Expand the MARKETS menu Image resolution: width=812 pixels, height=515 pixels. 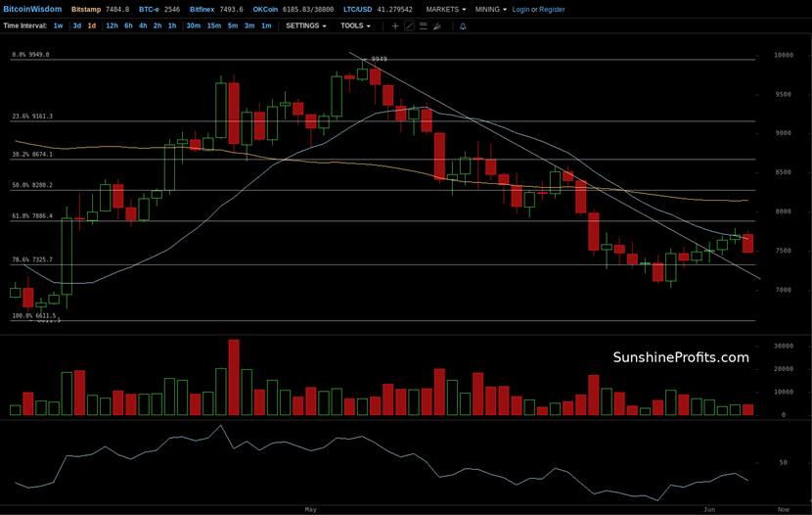(x=446, y=10)
